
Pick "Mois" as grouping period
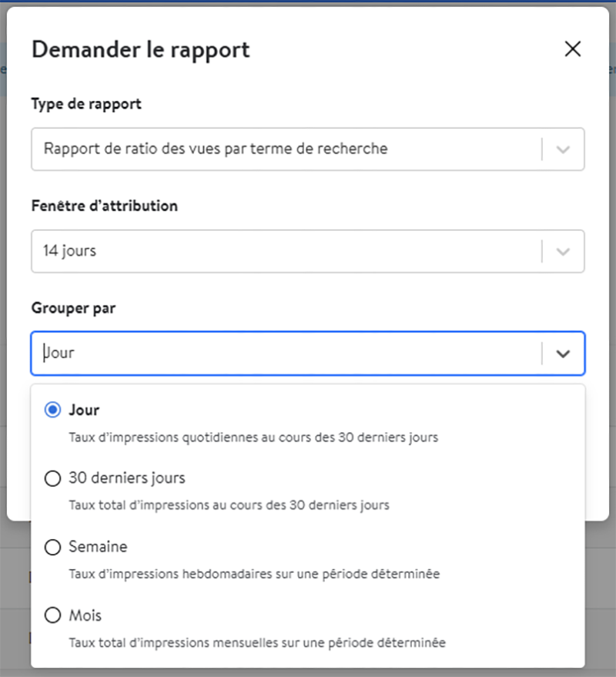[52, 615]
